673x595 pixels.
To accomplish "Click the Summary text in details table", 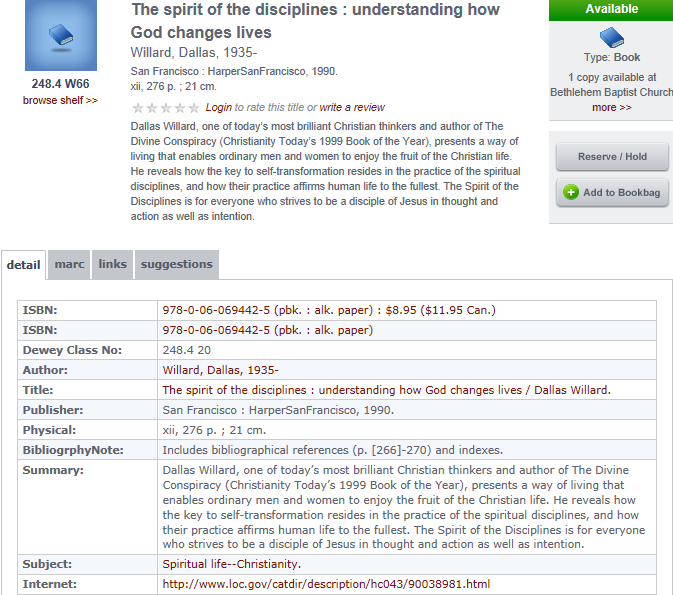I will pos(403,507).
